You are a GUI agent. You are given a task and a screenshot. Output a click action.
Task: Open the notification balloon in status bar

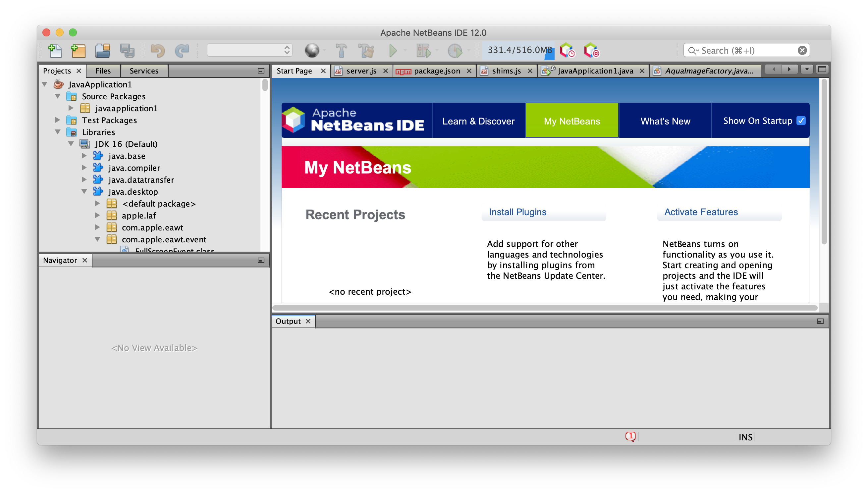click(630, 436)
